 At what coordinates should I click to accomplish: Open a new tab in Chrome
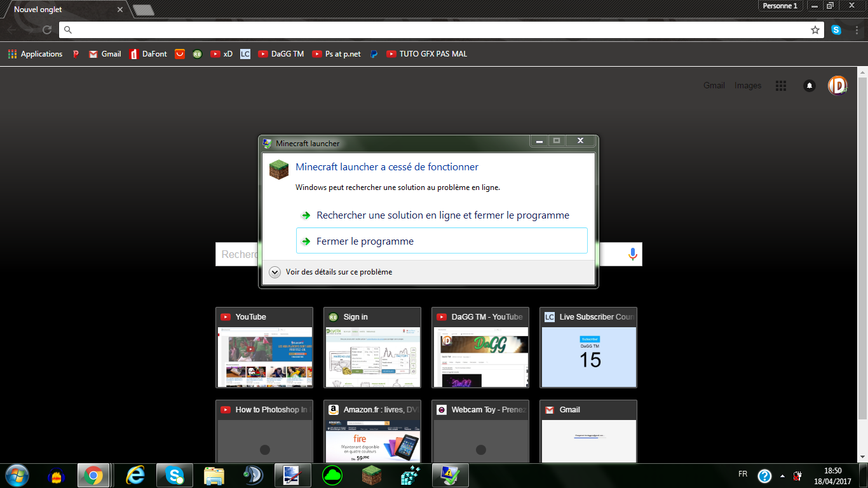tap(144, 10)
